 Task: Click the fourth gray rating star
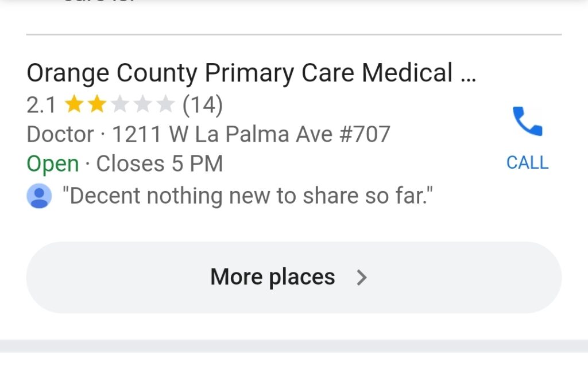point(142,105)
